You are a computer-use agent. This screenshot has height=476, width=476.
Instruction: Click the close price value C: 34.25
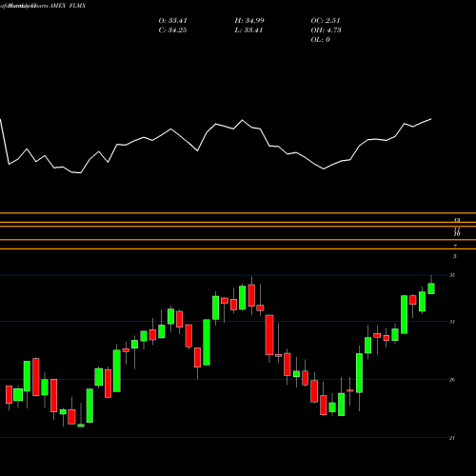(172, 30)
